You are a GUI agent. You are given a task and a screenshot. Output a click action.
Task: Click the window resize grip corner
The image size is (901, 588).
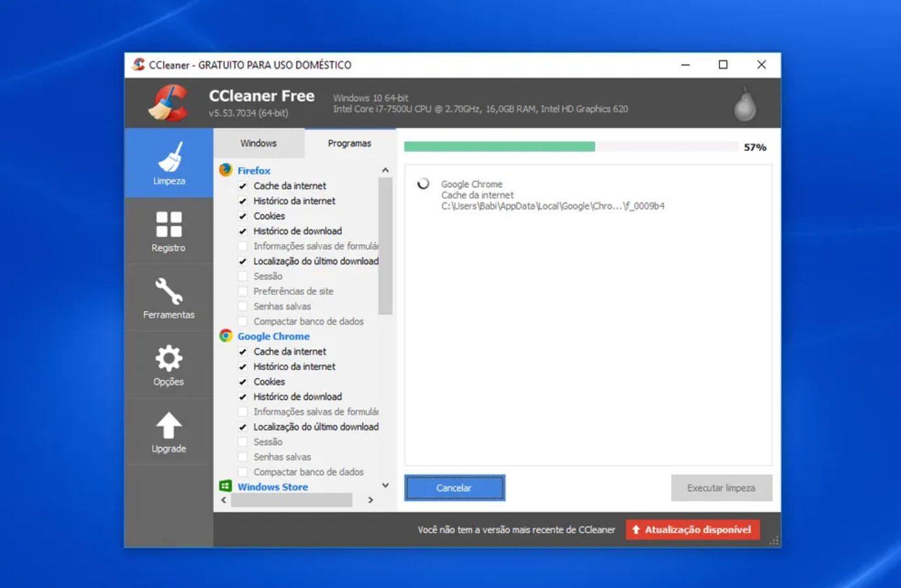[774, 541]
